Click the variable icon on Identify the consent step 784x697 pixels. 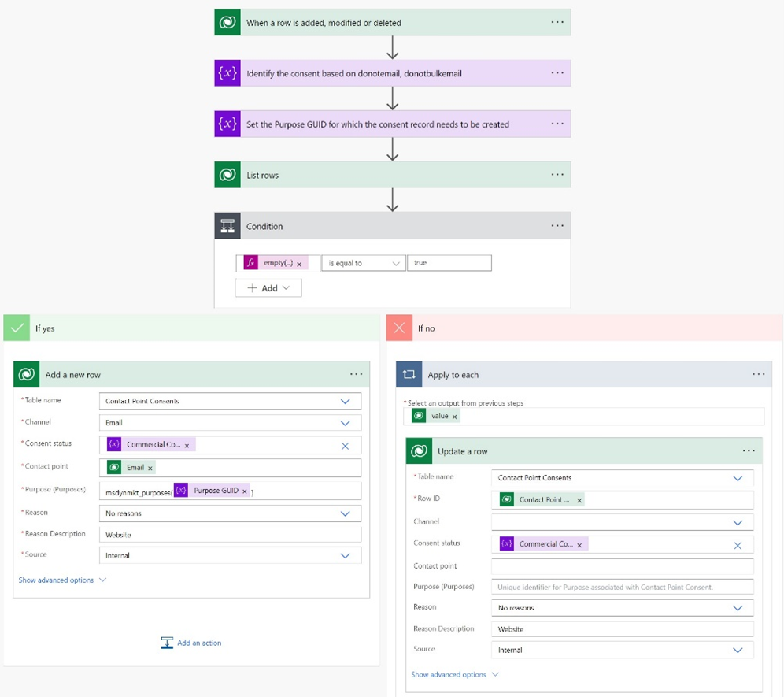pos(227,73)
